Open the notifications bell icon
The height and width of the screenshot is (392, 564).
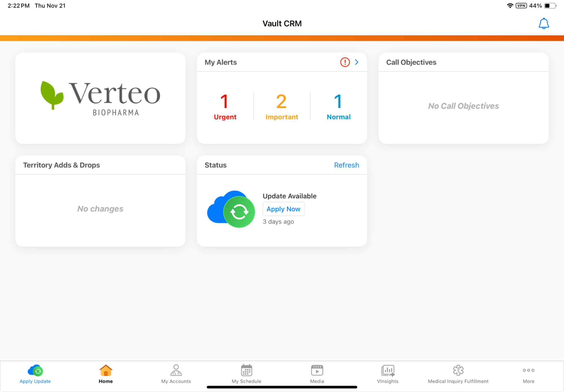point(543,23)
